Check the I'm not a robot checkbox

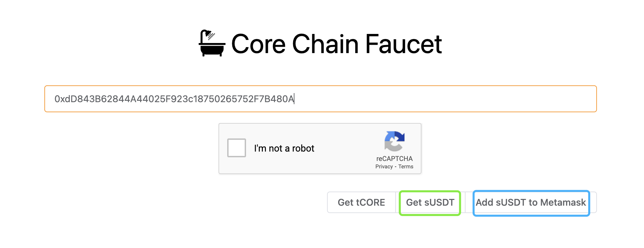(237, 148)
